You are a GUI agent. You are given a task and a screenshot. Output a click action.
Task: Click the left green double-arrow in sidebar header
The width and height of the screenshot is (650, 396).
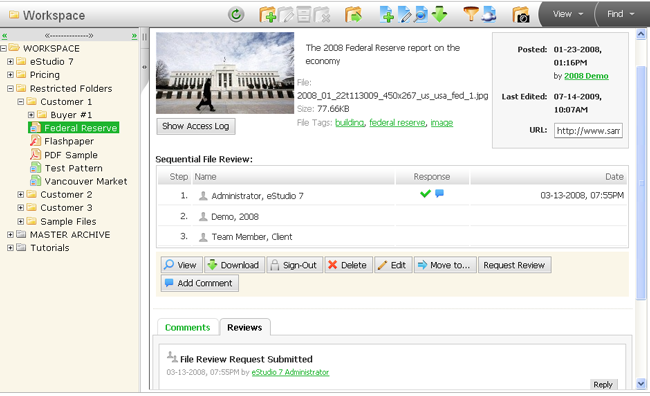pyautogui.click(x=5, y=36)
